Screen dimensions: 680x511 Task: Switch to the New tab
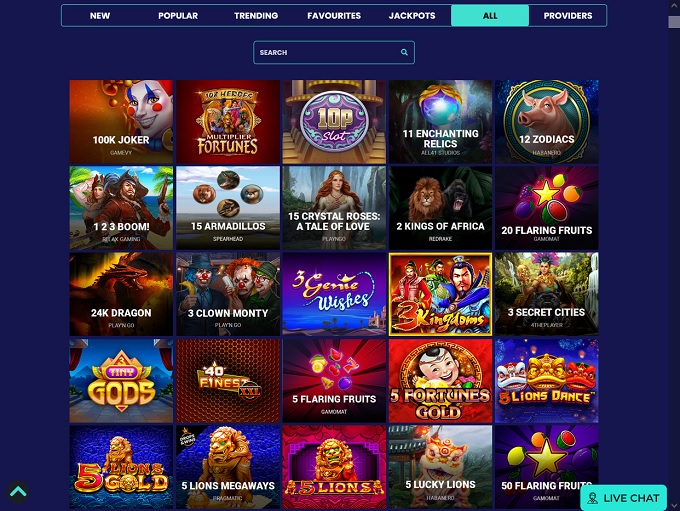100,16
